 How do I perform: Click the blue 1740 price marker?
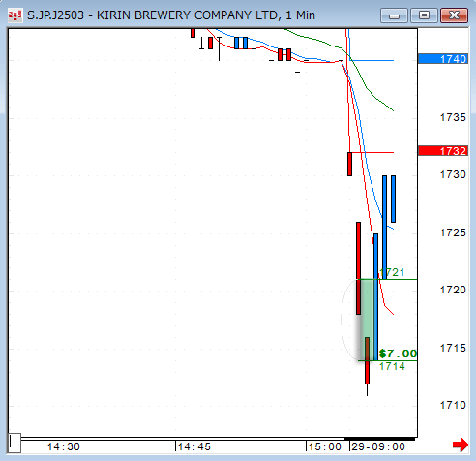tap(443, 59)
